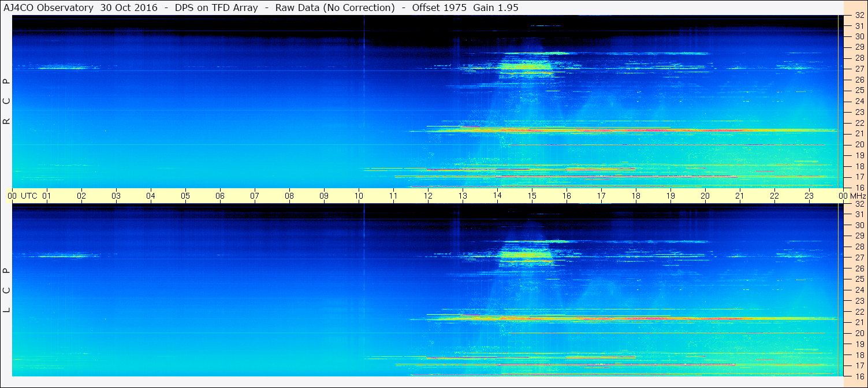Select the 20 hour label on the time axis
The height and width of the screenshot is (388, 868).
[x=705, y=196]
